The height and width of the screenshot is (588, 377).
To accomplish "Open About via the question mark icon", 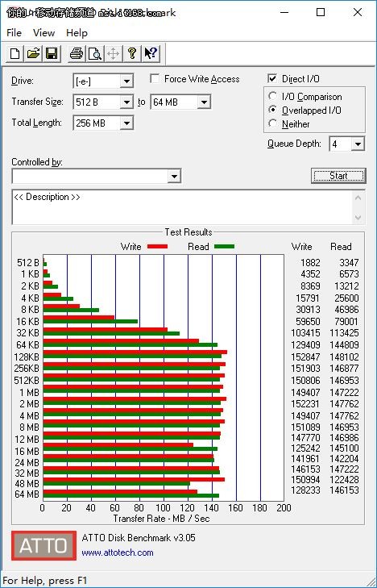I will pyautogui.click(x=131, y=53).
